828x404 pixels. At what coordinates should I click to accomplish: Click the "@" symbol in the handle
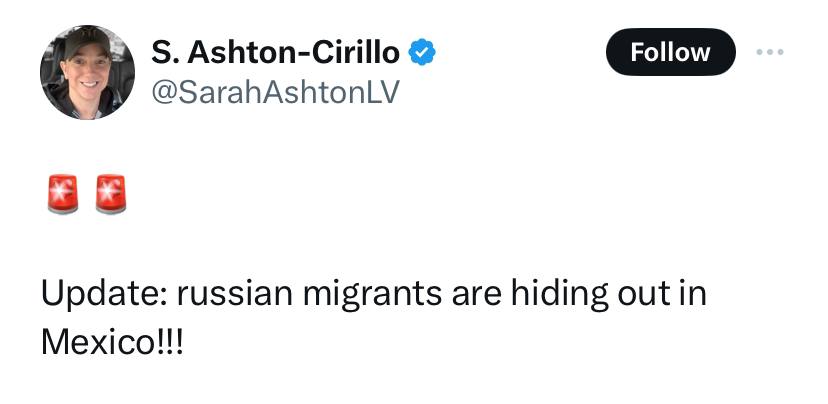(x=161, y=92)
